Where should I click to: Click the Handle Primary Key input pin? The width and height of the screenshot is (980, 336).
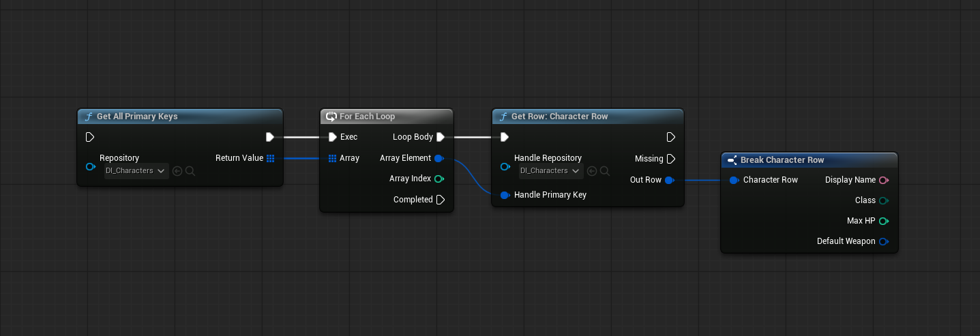click(505, 195)
